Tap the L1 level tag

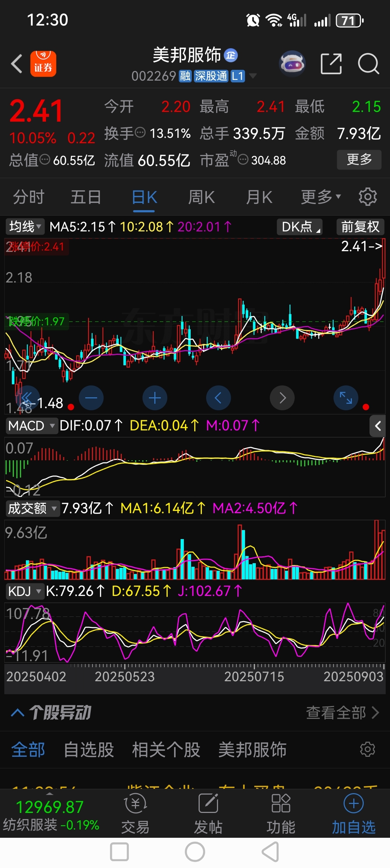click(237, 76)
